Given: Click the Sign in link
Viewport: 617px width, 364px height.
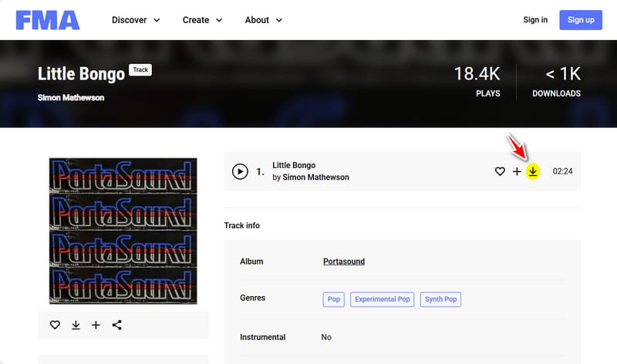Looking at the screenshot, I should pyautogui.click(x=535, y=20).
